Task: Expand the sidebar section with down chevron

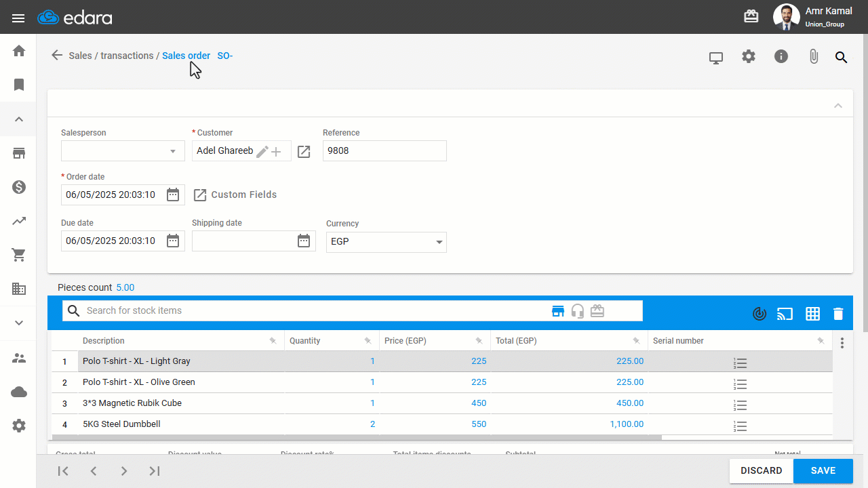Action: tap(19, 323)
